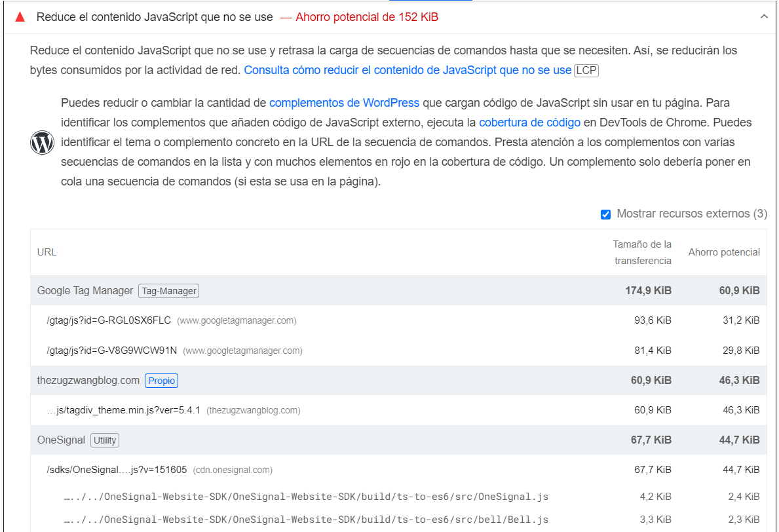Image resolution: width=779 pixels, height=532 pixels.
Task: Click the src/OneSignal.js source row
Action: [x=398, y=497]
